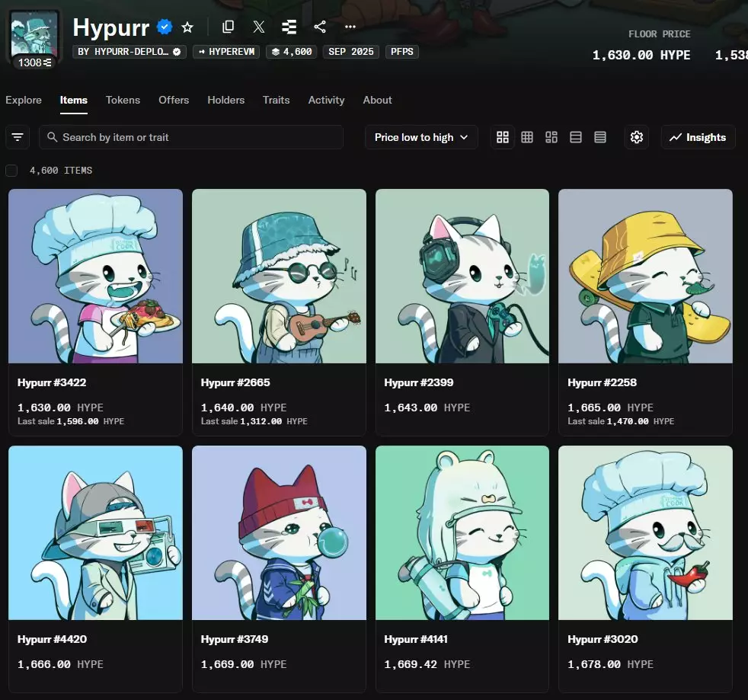
Task: Go to the Holders tab
Action: 225,100
